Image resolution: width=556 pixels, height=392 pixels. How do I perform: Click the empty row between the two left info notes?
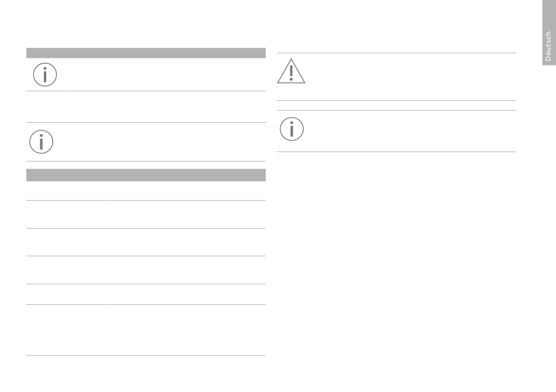[146, 106]
